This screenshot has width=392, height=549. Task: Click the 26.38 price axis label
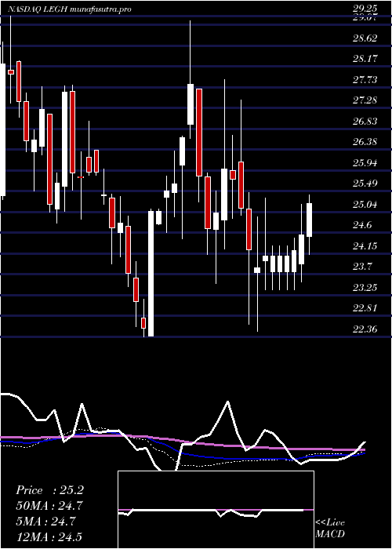click(x=365, y=142)
